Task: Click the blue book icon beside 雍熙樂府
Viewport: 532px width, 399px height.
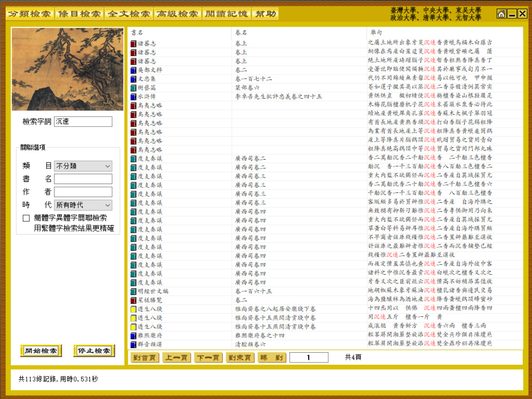Action: (x=133, y=336)
